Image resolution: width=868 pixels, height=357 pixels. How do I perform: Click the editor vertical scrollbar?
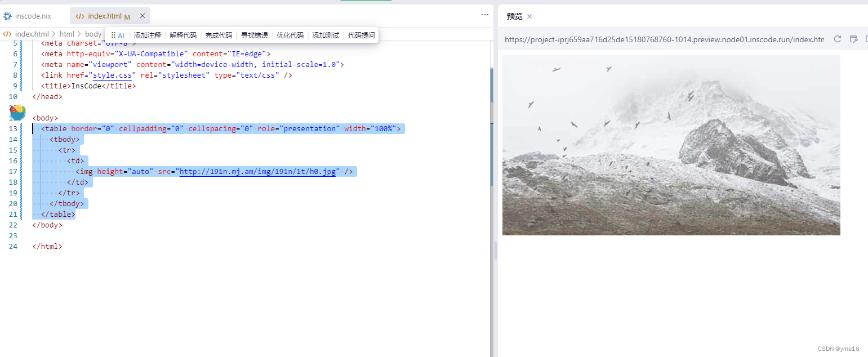[x=491, y=127]
